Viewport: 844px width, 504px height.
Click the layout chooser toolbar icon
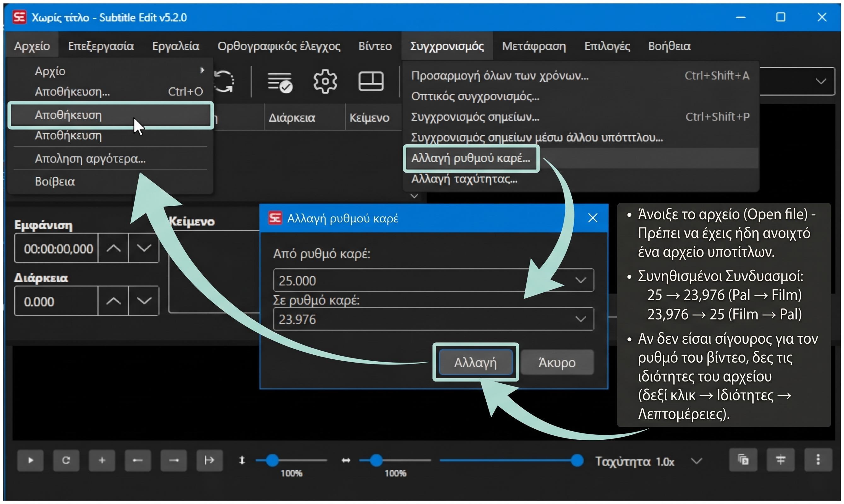click(x=371, y=81)
